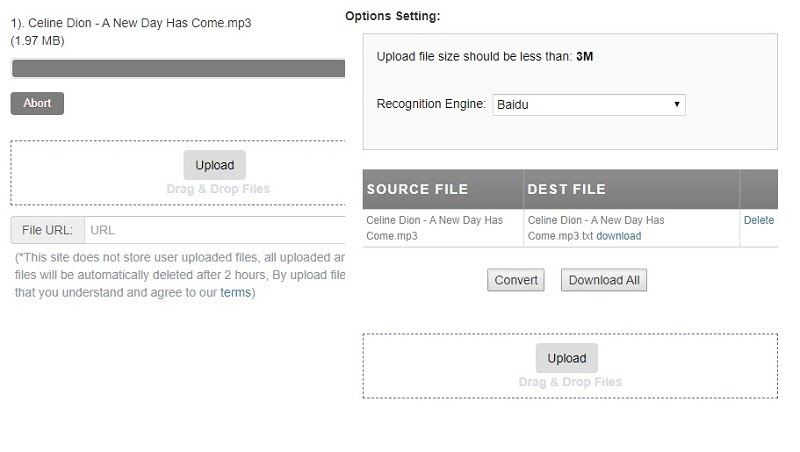Click the DEST FILE column header
The image size is (800, 452).
[x=566, y=189]
